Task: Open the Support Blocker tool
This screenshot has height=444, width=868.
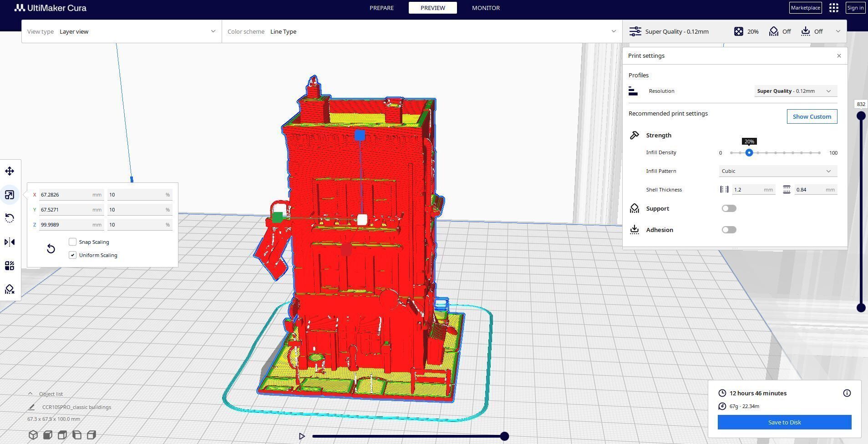Action: coord(10,289)
